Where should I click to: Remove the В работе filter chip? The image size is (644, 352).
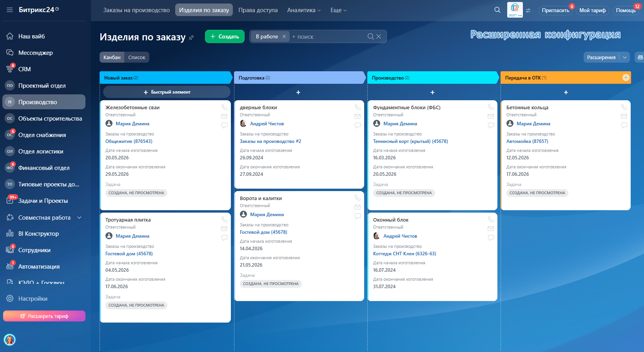point(284,36)
